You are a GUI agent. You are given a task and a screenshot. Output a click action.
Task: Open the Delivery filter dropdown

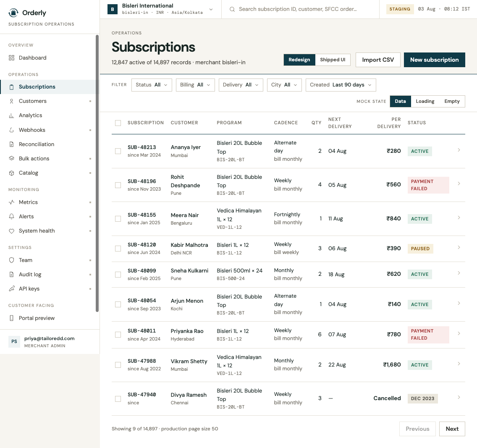(241, 85)
